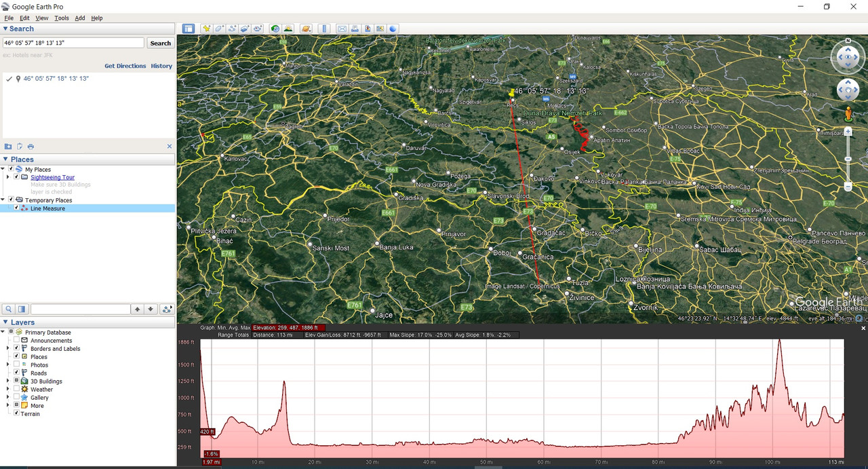Viewport: 868px width, 469px height.
Task: Click the Email toolbar icon
Action: point(342,29)
